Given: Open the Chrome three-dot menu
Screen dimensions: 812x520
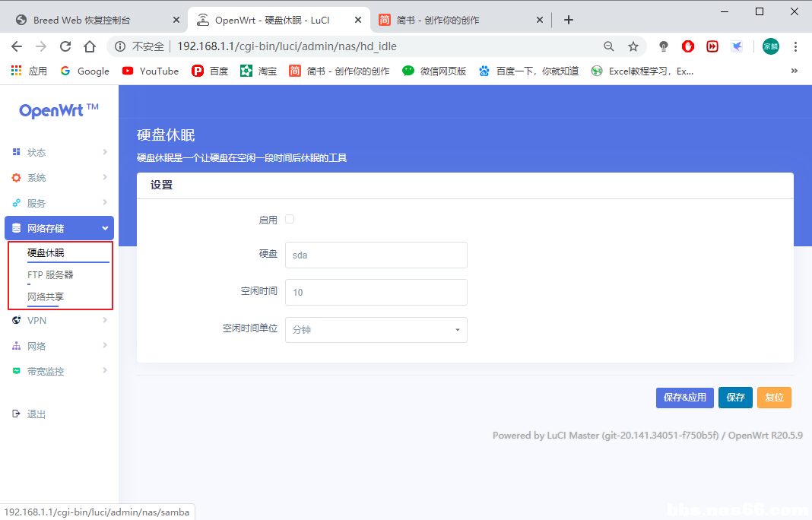Looking at the screenshot, I should pos(796,46).
